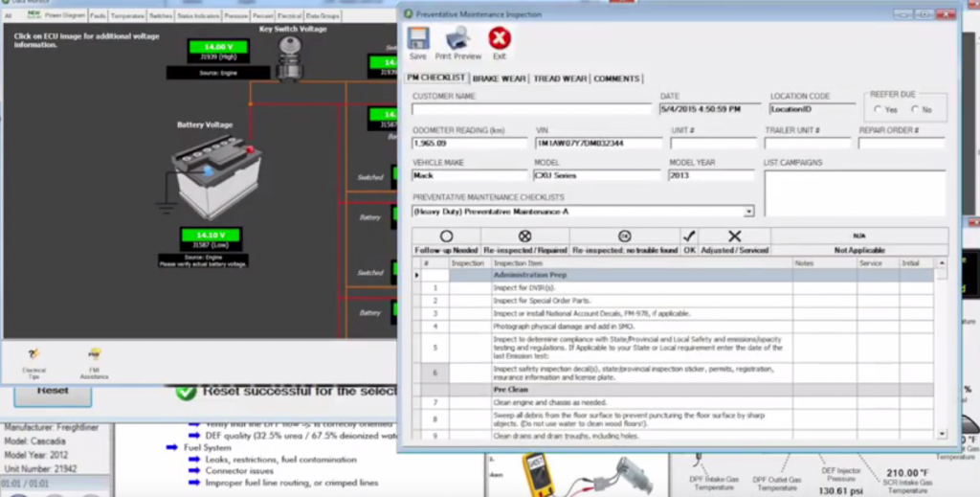This screenshot has width=980, height=497.
Task: Click the Odometer Reading field
Action: point(469,143)
